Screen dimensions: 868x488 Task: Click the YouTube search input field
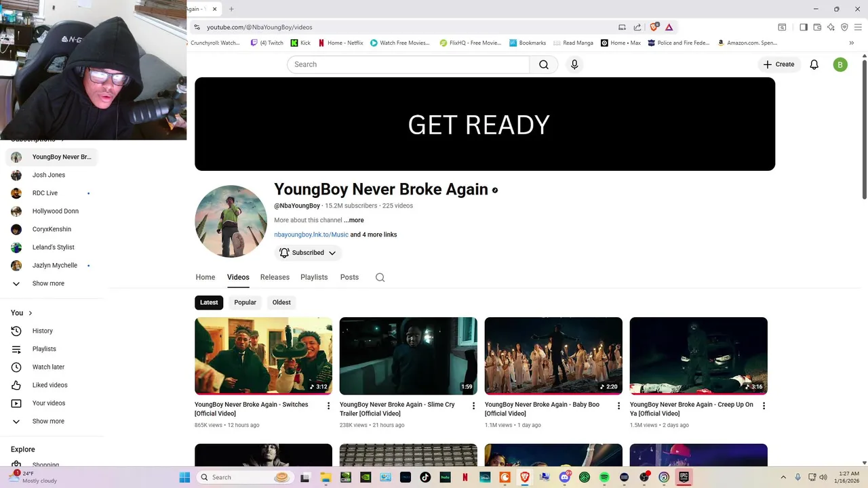tap(408, 64)
